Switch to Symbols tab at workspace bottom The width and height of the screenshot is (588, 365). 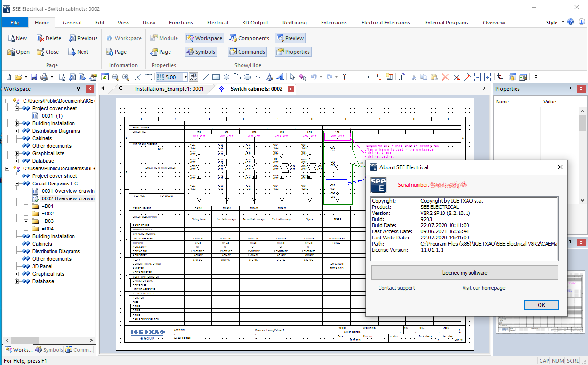coord(49,350)
